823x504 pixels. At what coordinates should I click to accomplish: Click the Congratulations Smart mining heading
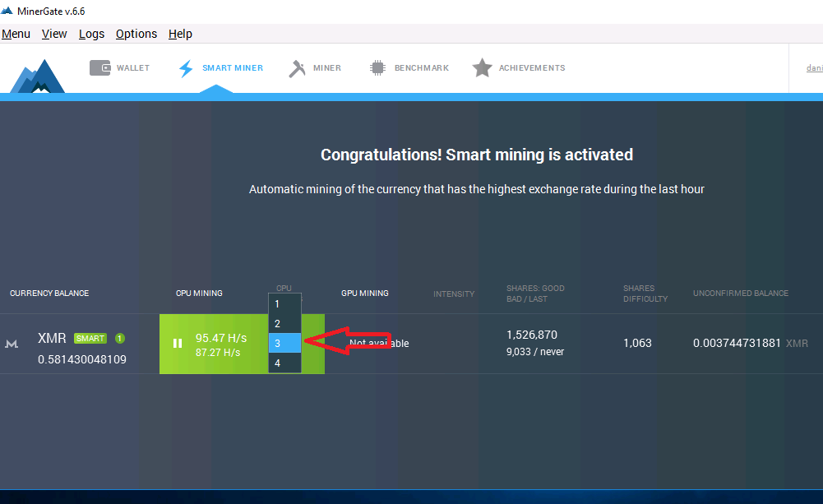point(477,155)
